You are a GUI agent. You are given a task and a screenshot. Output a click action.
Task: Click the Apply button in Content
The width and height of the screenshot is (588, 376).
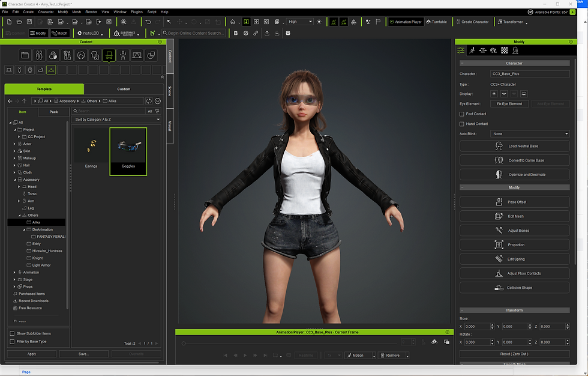click(x=31, y=354)
